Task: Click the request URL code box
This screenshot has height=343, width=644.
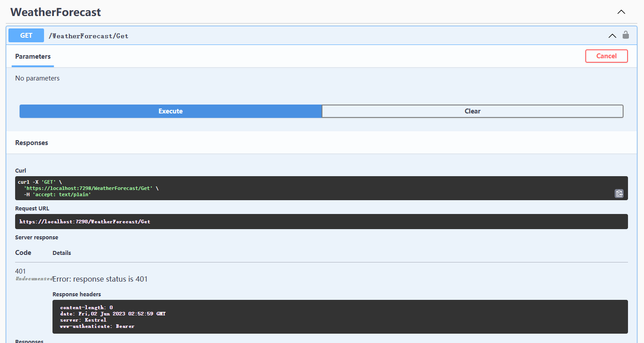Action: pyautogui.click(x=322, y=222)
